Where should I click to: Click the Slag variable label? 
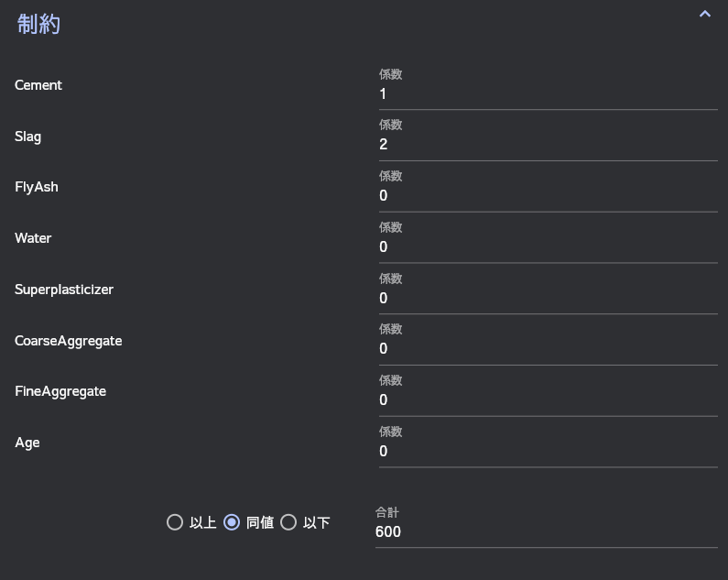tap(28, 137)
